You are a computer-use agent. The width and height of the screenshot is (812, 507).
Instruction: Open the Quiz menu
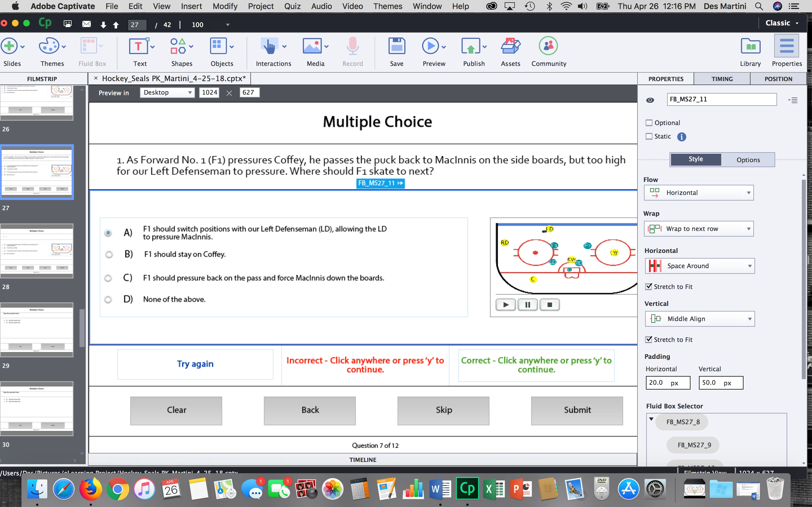tap(292, 6)
